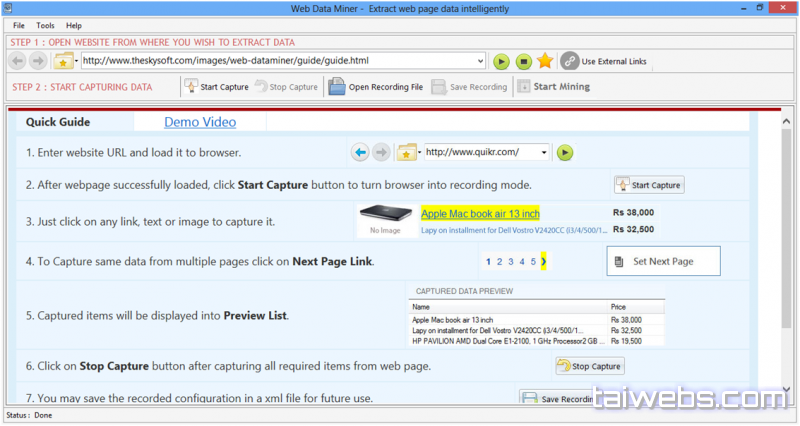Expand the URL address history dropdown
This screenshot has height=426, width=800.
480,61
